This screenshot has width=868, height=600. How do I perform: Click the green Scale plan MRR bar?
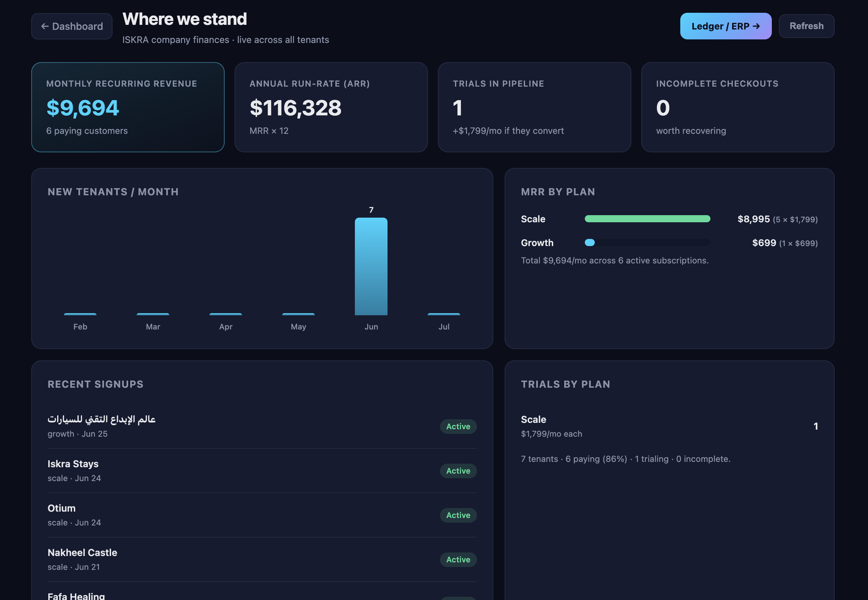click(647, 219)
